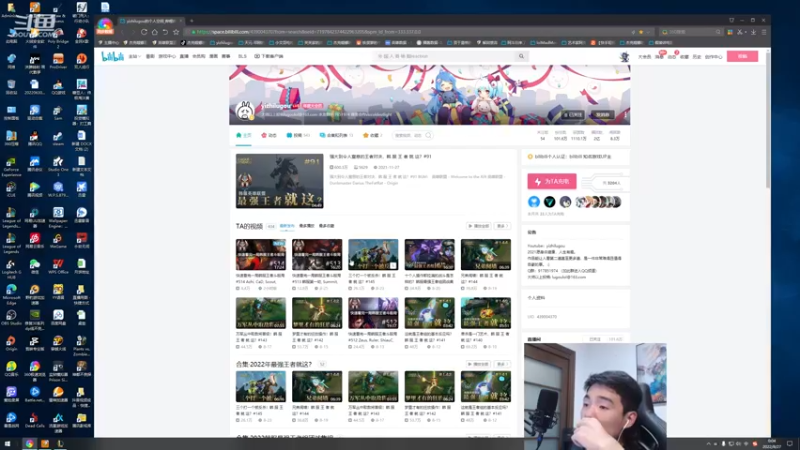Viewport: 800px width, 450px height.
Task: Open the 大会员 link in header
Action: [x=644, y=57]
